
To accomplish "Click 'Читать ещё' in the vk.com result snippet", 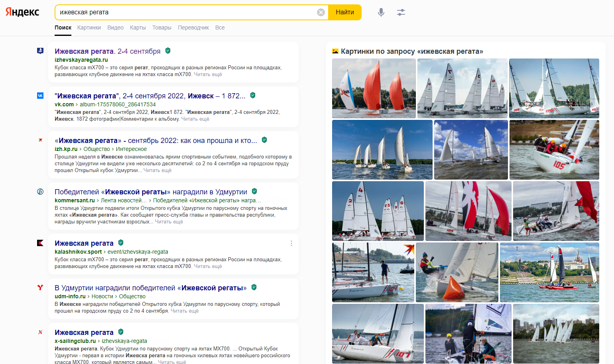I will pyautogui.click(x=195, y=119).
